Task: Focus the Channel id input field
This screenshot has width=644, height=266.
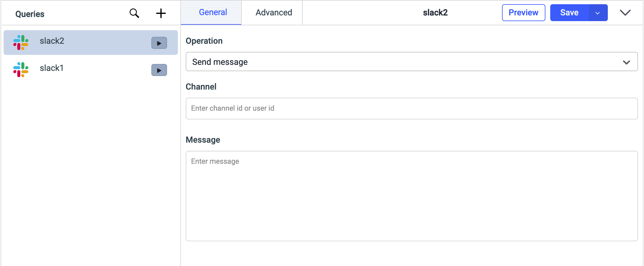Action: pyautogui.click(x=412, y=109)
